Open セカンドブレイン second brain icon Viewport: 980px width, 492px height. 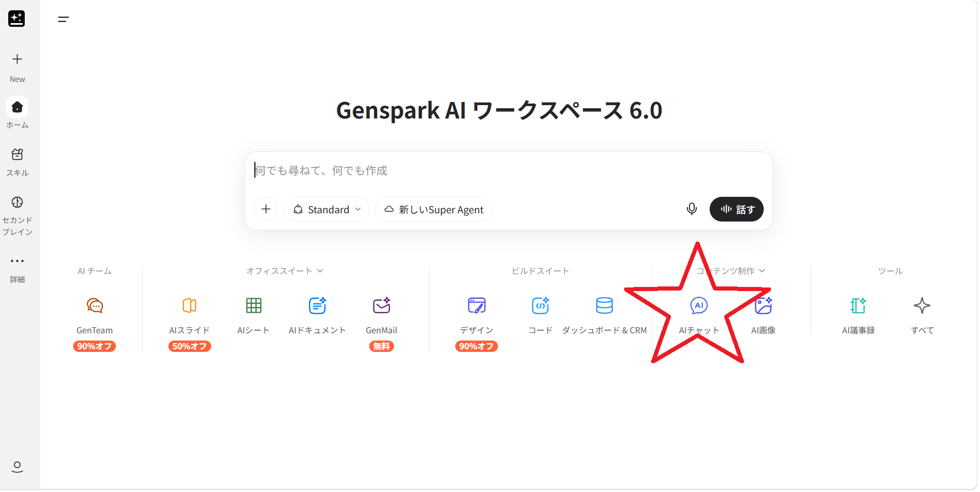click(x=17, y=202)
